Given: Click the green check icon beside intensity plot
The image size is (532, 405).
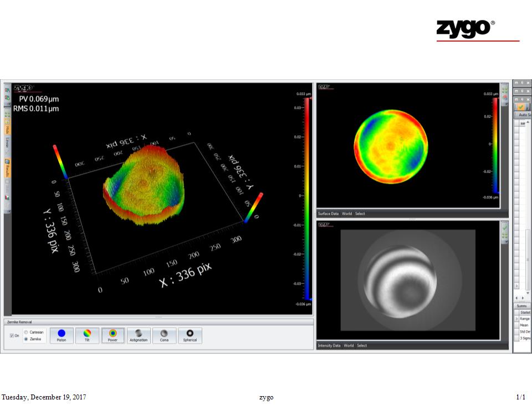Looking at the screenshot, I should (505, 227).
